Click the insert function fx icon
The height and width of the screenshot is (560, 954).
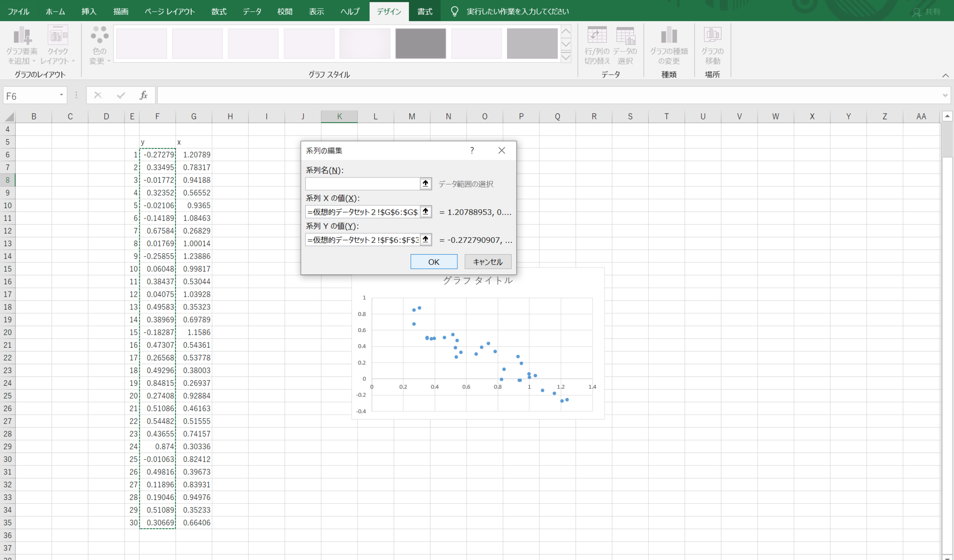tap(144, 95)
